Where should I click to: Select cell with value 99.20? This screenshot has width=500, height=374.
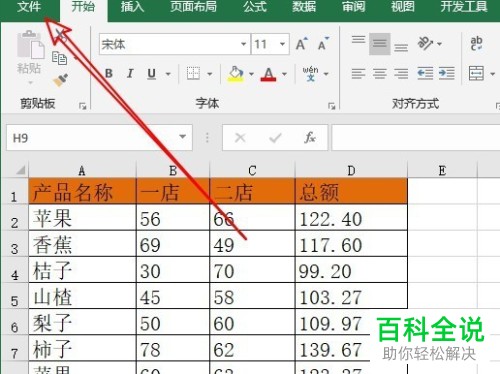[x=351, y=270]
